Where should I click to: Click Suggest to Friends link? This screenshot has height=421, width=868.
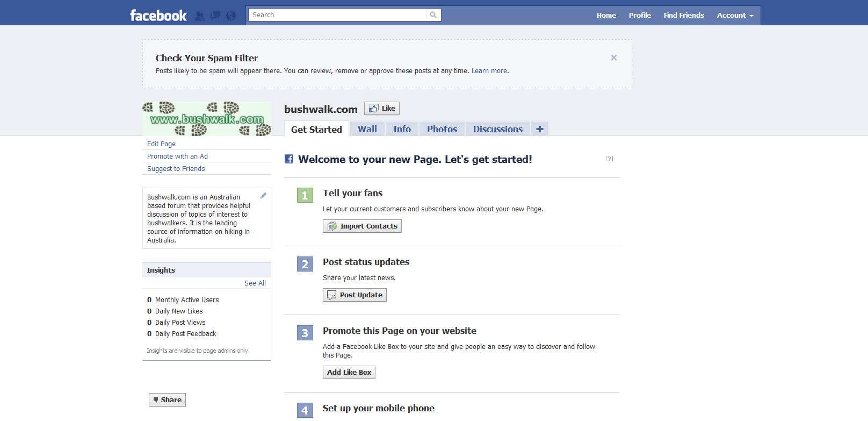176,168
